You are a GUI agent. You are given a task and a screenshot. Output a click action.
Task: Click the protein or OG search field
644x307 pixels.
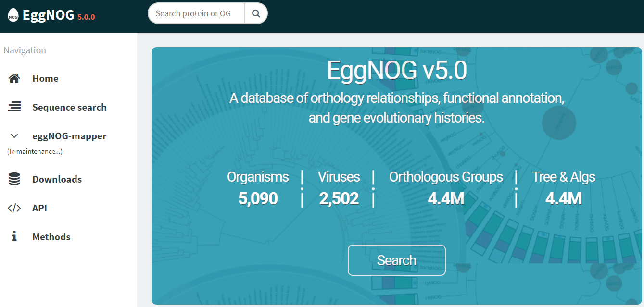[x=195, y=13]
